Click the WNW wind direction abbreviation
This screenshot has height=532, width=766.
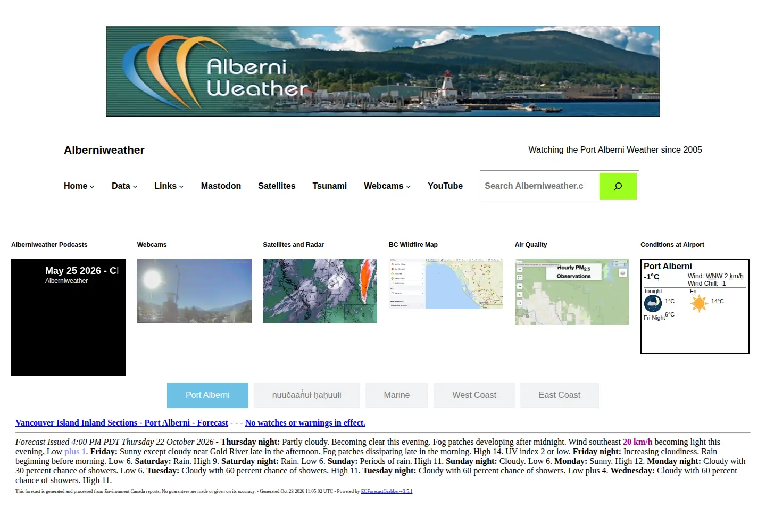(x=714, y=276)
